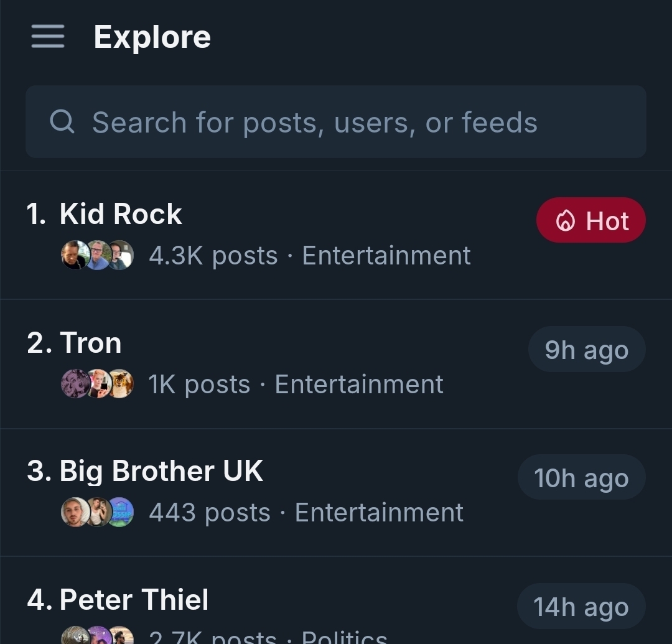Tap the 4.3K posts Entertainment label
Image resolution: width=672 pixels, height=644 pixels.
[310, 256]
